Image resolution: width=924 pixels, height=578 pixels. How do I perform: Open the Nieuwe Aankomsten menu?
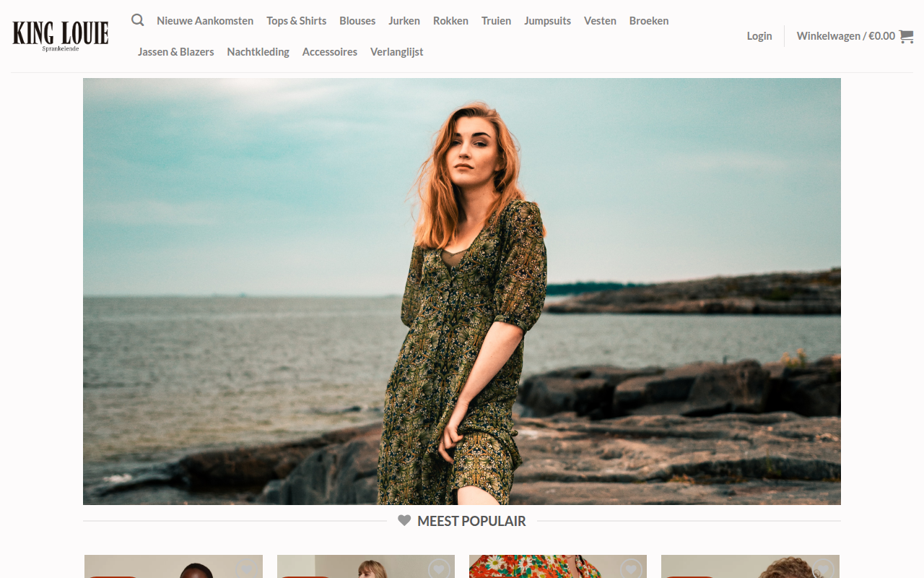205,21
